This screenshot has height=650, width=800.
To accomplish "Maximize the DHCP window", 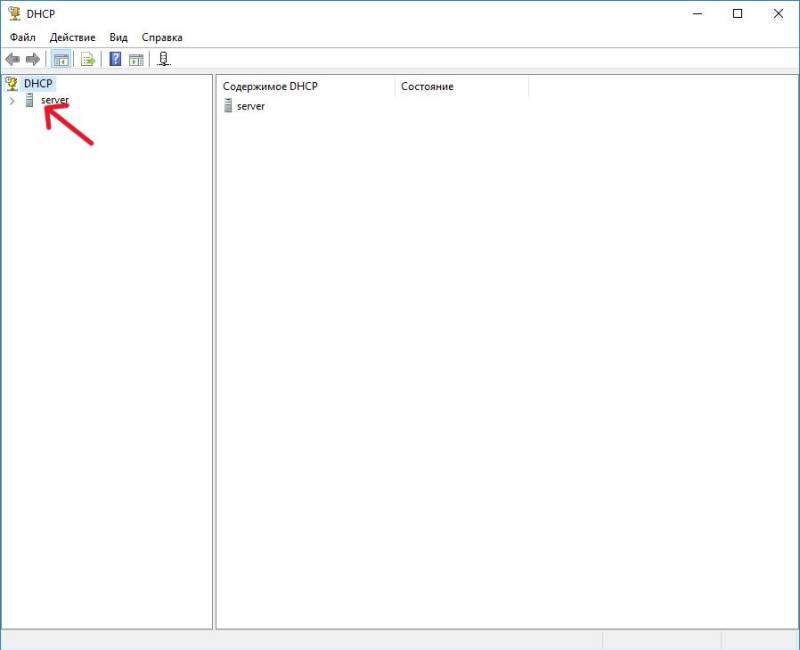I will tap(737, 14).
